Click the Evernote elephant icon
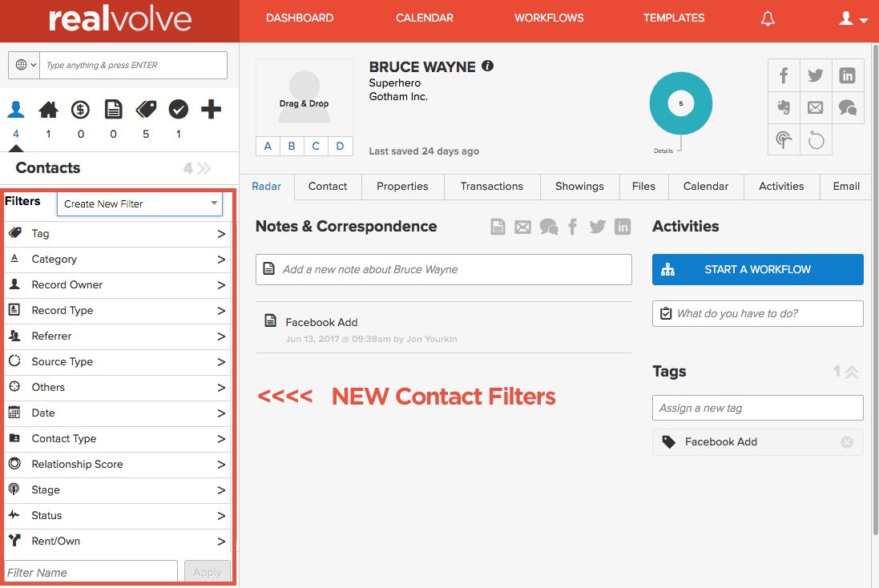The width and height of the screenshot is (879, 588). (x=784, y=107)
